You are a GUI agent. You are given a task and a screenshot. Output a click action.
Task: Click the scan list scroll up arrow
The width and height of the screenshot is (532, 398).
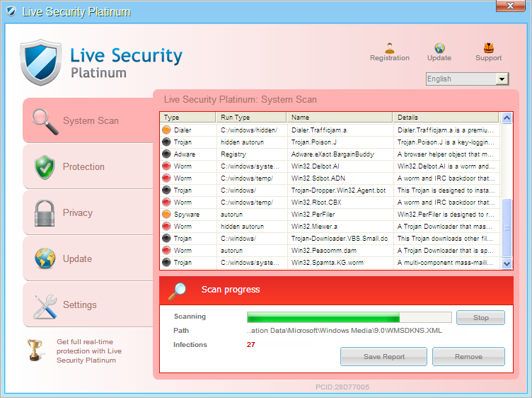507,118
